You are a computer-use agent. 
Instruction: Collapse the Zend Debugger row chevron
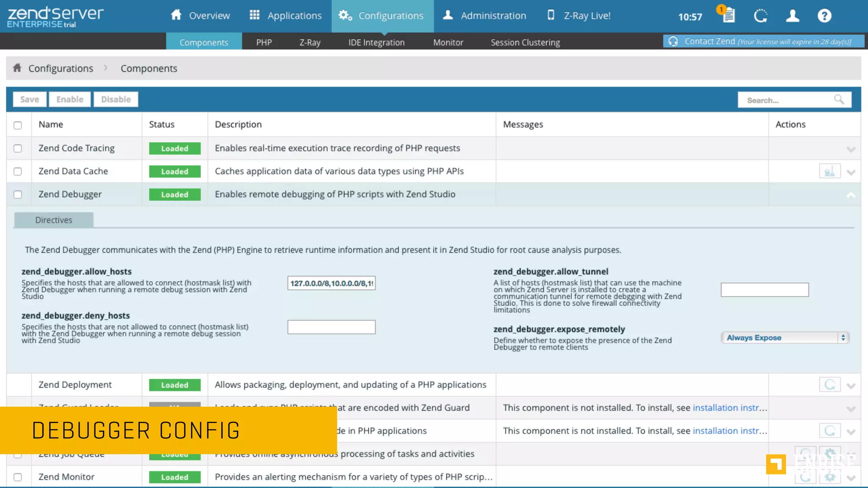[x=851, y=195]
